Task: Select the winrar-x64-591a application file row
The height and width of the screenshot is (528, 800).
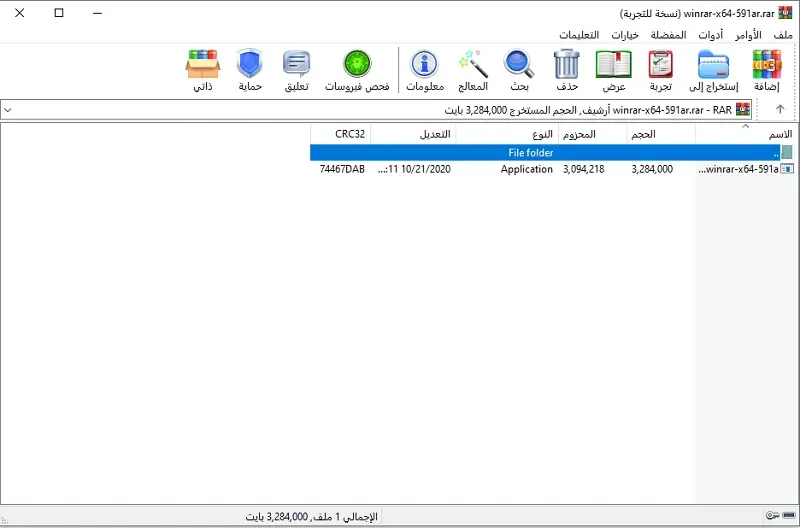Action: [x=740, y=169]
